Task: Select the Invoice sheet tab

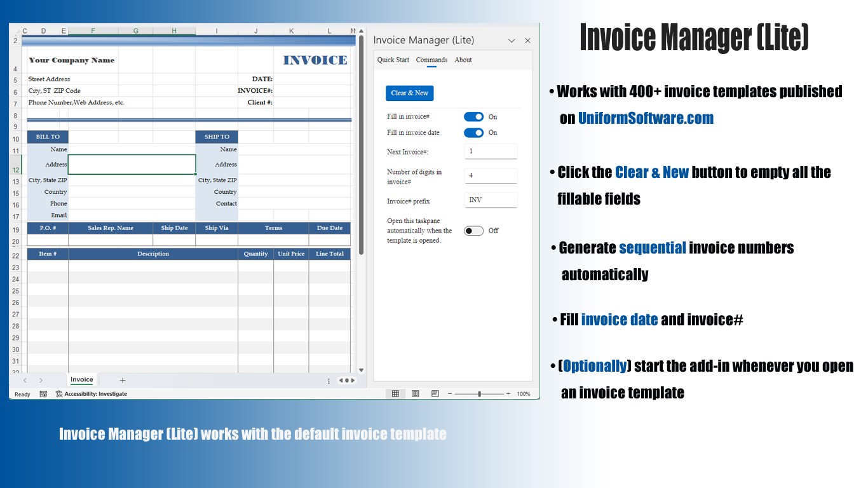Action: point(82,380)
